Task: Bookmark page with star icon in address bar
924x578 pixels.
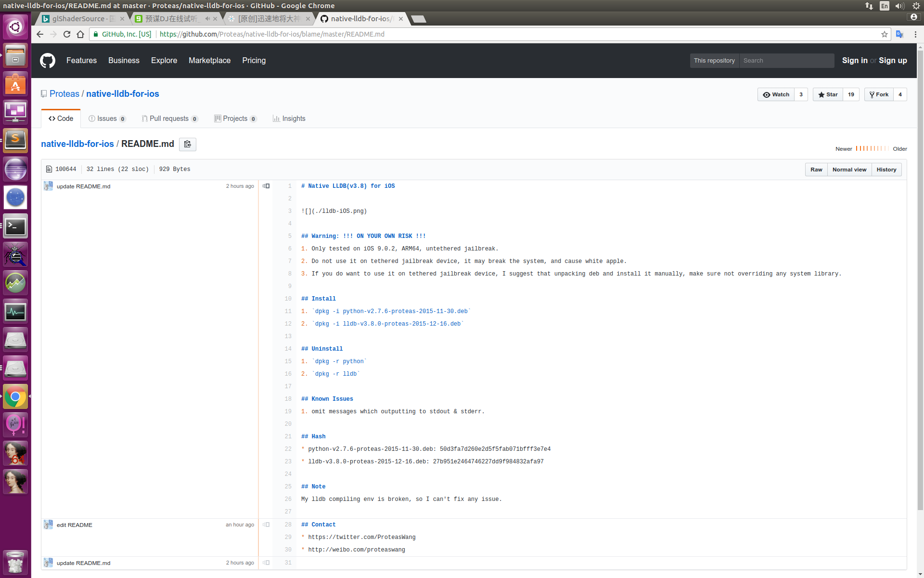Action: click(884, 34)
